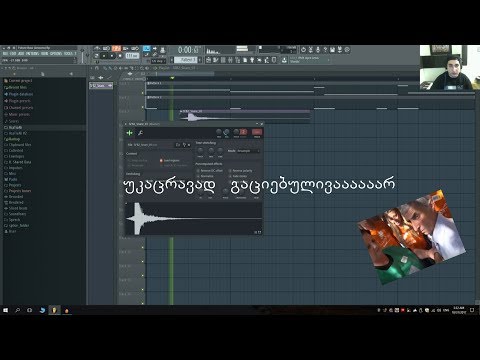Screen dimensions: 480x360
Task: Open the Windows Start menu
Action: pyautogui.click(x=5, y=310)
